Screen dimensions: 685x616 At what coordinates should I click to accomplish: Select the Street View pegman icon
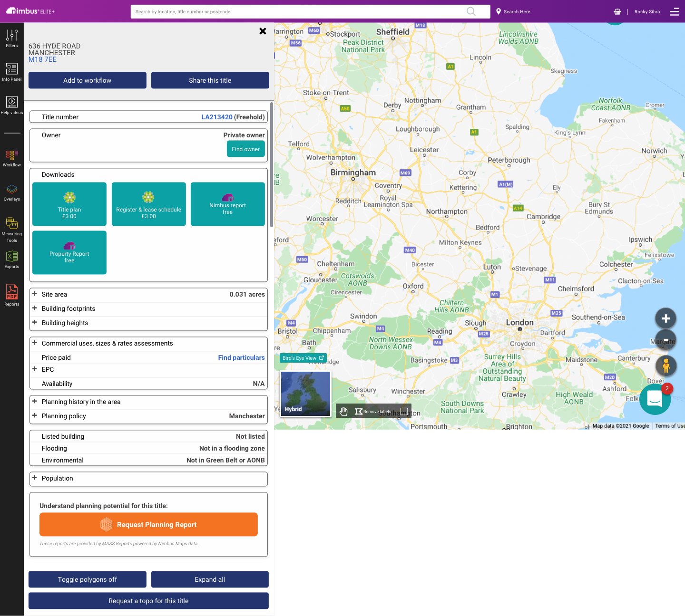pyautogui.click(x=665, y=365)
